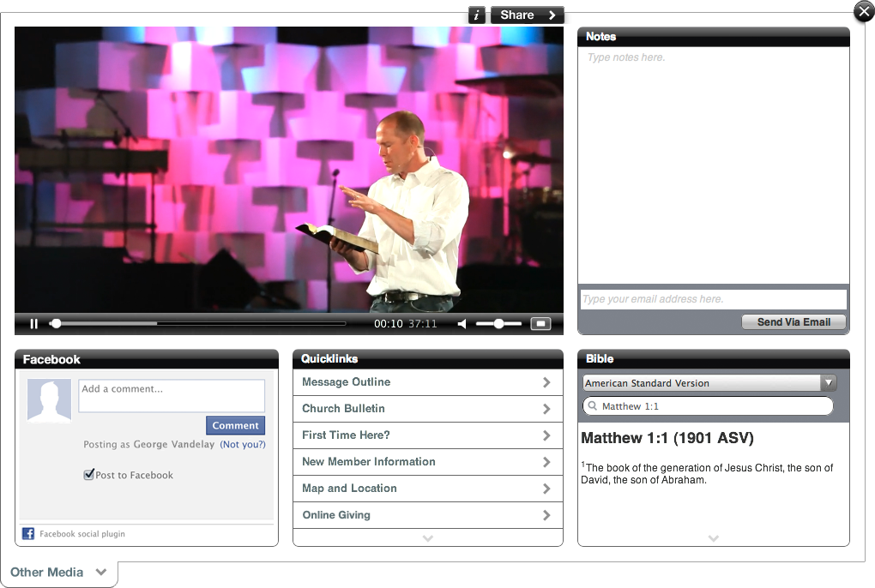This screenshot has width=875, height=588.
Task: Click the Facebook profile avatar
Action: (x=49, y=400)
